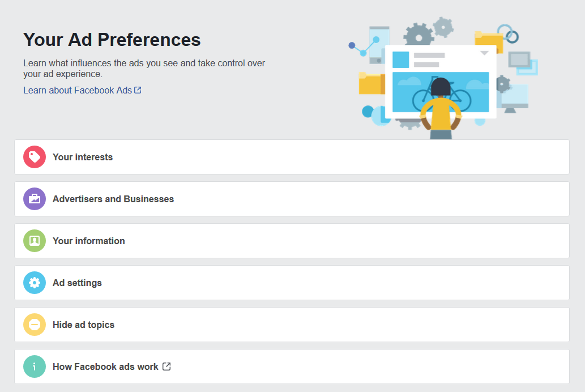Click the teal info icon for How Facebook ads work
585x392 pixels.
pos(35,367)
